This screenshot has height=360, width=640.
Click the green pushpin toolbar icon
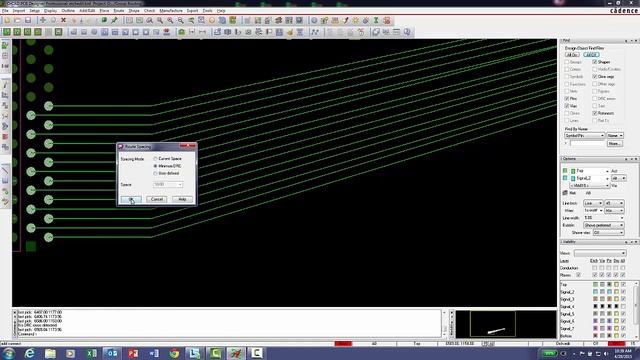coord(114,20)
